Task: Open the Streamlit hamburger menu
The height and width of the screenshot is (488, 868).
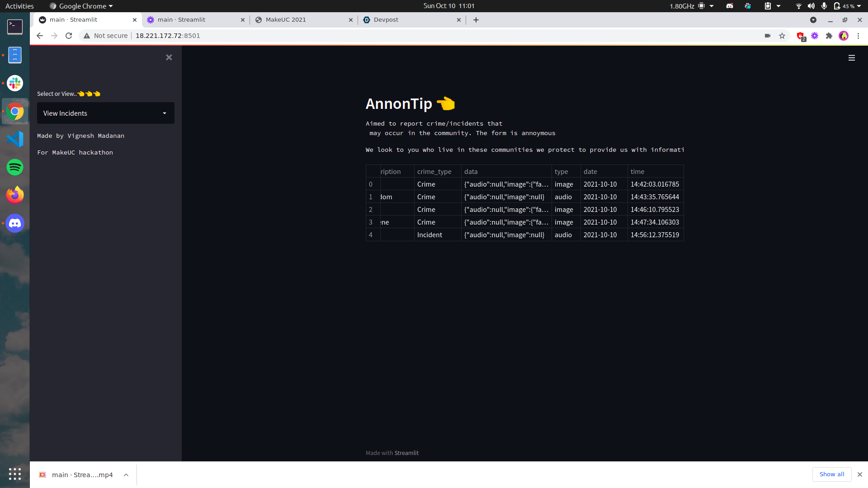Action: 851,58
